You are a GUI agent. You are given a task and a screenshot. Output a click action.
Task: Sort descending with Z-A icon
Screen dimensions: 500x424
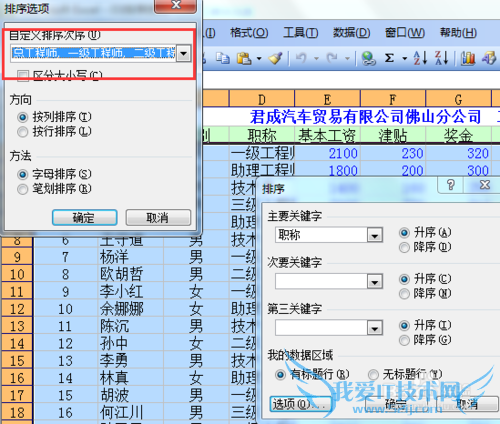click(x=441, y=58)
